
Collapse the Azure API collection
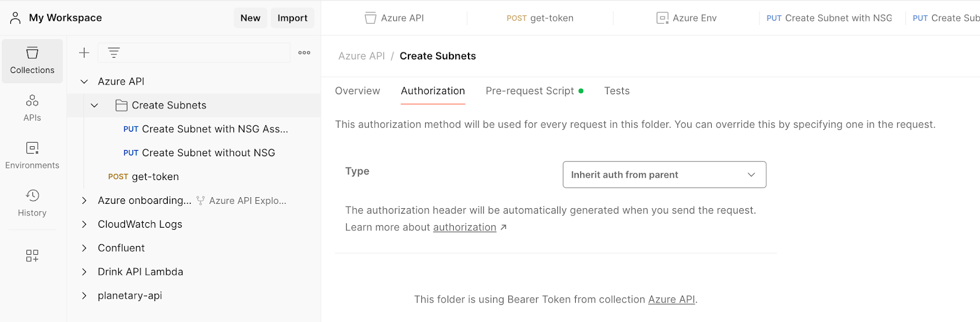point(84,81)
